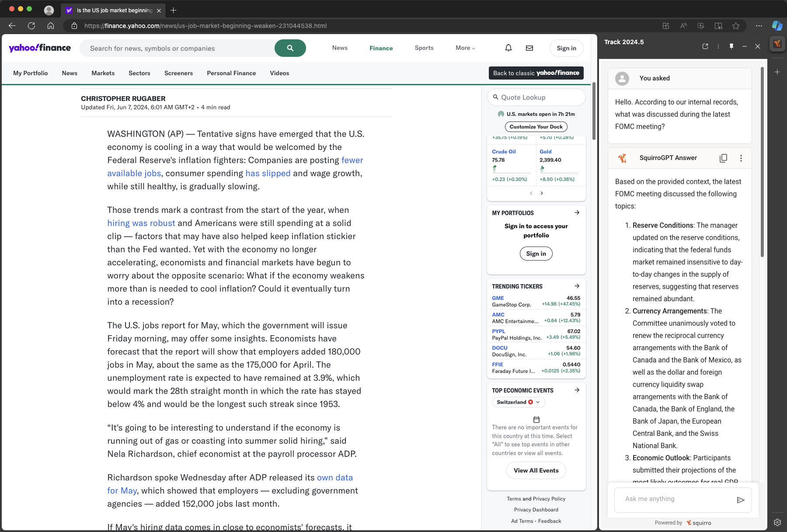
Task: Click the header Sign in button
Action: (x=567, y=48)
